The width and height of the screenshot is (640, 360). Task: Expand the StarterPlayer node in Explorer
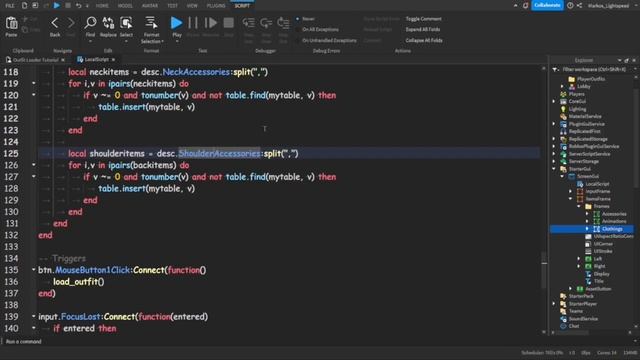click(554, 304)
